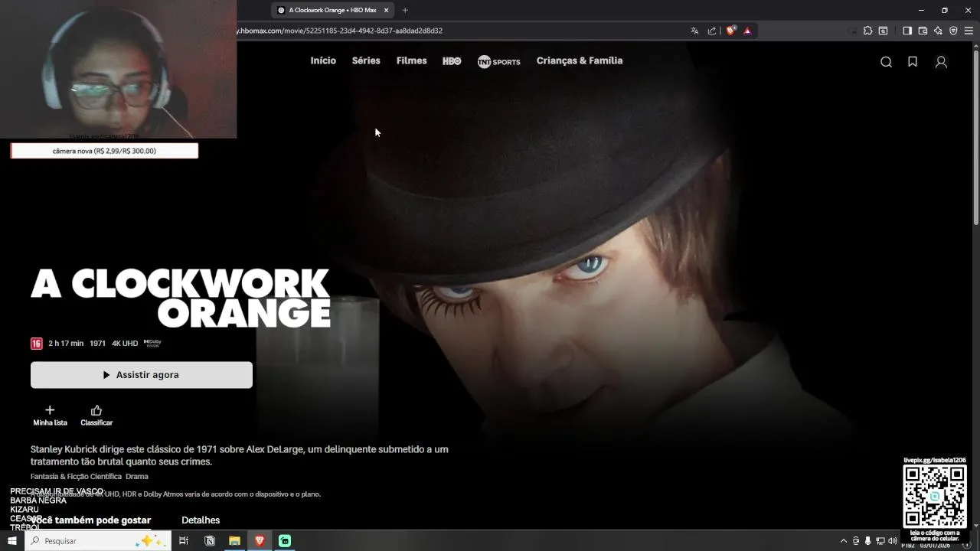980x551 pixels.
Task: Click the 4K UHD label
Action: click(x=125, y=344)
